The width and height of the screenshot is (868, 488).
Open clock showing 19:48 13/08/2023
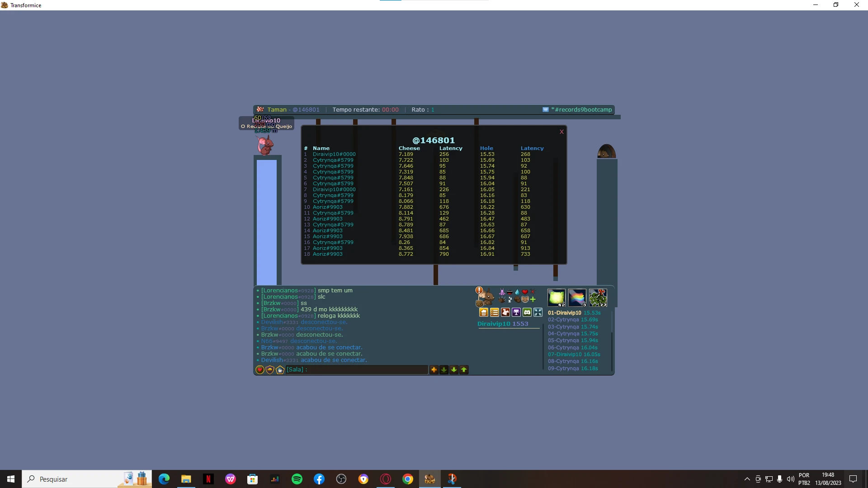tap(828, 479)
